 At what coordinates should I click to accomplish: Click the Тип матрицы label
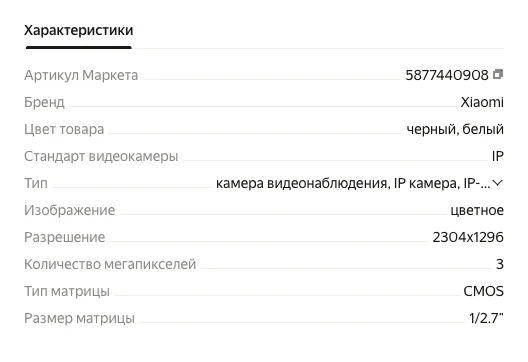coord(67,291)
